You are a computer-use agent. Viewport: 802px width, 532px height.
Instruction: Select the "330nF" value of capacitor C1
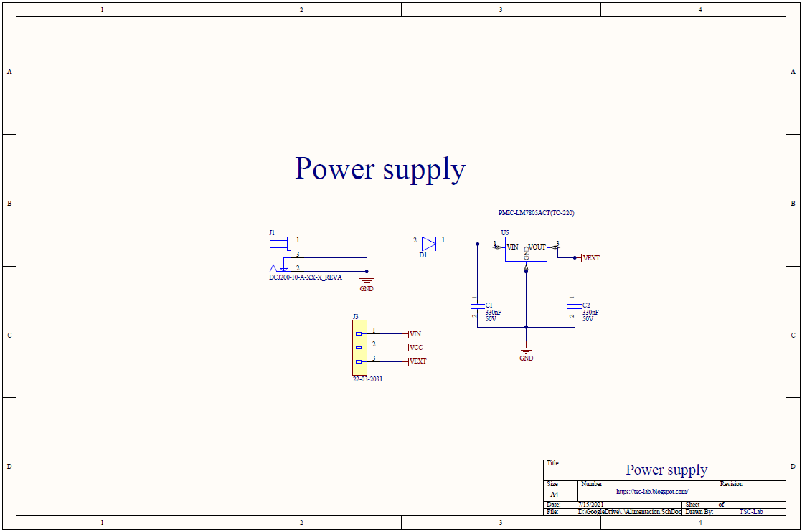click(493, 313)
